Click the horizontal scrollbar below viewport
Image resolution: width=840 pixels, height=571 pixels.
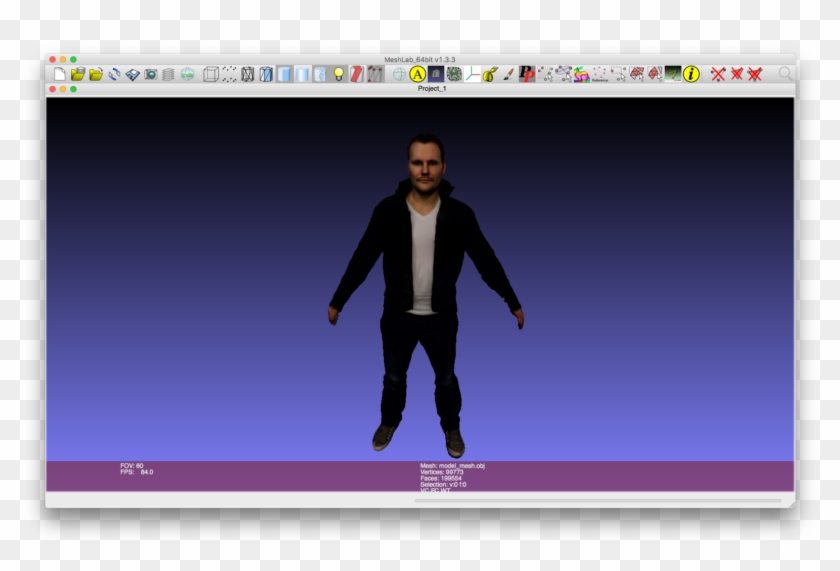(597, 501)
